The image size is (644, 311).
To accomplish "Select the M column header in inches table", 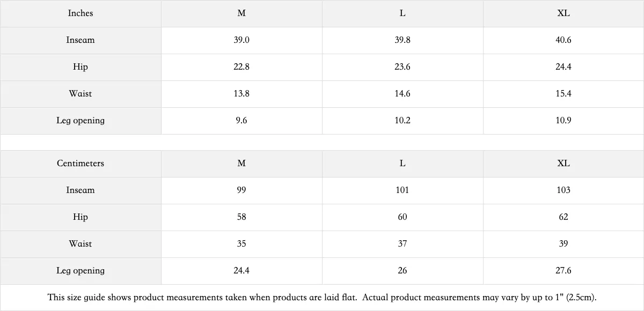I will click(241, 13).
